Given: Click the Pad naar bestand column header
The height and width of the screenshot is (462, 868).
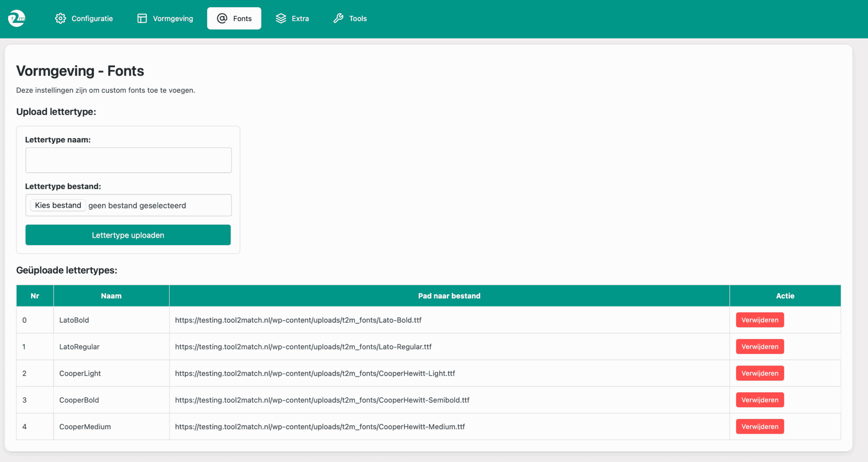Looking at the screenshot, I should [449, 296].
